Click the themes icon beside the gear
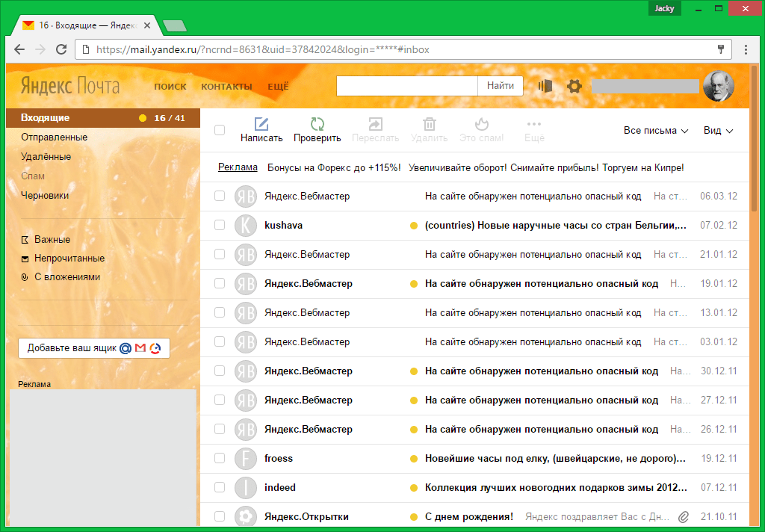Screen dimensions: 765x532 point(545,86)
